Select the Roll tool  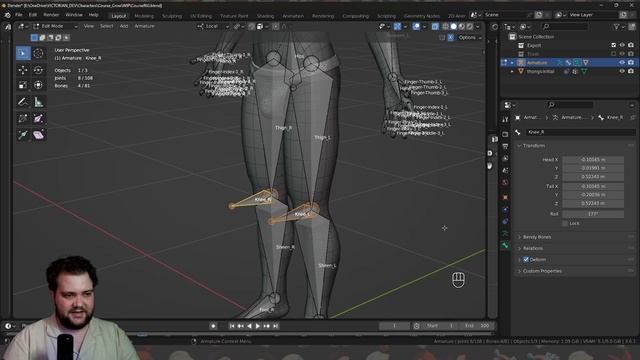(23, 118)
